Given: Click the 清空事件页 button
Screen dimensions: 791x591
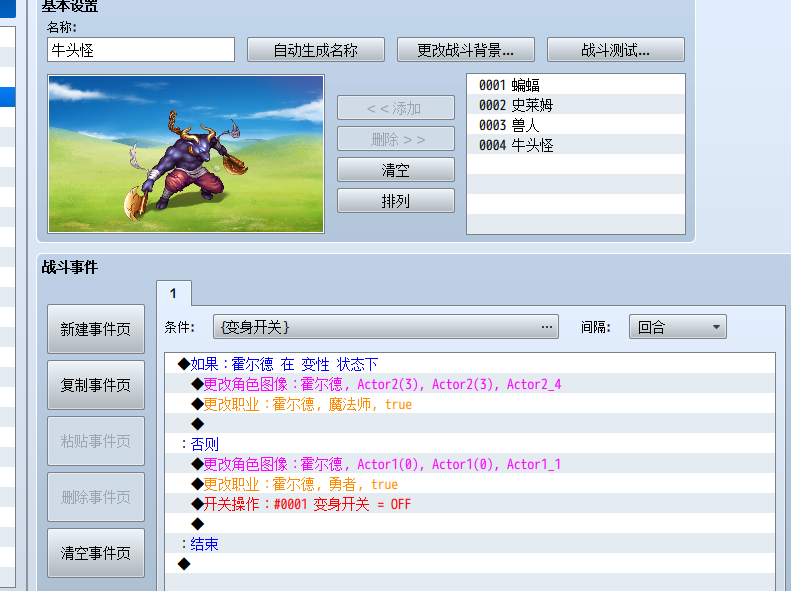Looking at the screenshot, I should [x=96, y=553].
